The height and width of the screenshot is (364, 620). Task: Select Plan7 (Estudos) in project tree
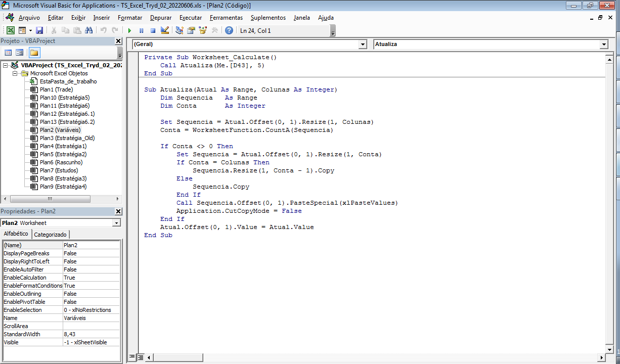click(x=59, y=170)
